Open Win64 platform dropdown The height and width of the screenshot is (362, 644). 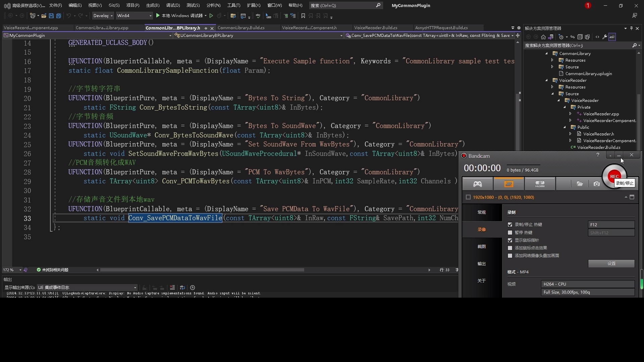click(x=134, y=16)
